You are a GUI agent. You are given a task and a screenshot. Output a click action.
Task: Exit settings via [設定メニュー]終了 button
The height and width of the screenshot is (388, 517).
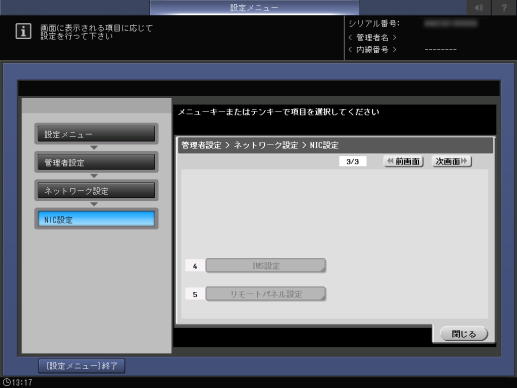tap(82, 366)
